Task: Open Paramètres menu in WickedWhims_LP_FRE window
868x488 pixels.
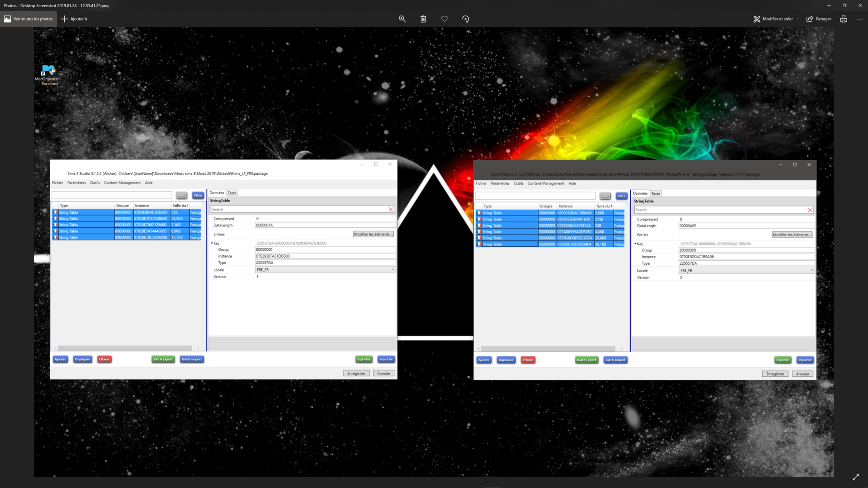Action: click(x=76, y=183)
